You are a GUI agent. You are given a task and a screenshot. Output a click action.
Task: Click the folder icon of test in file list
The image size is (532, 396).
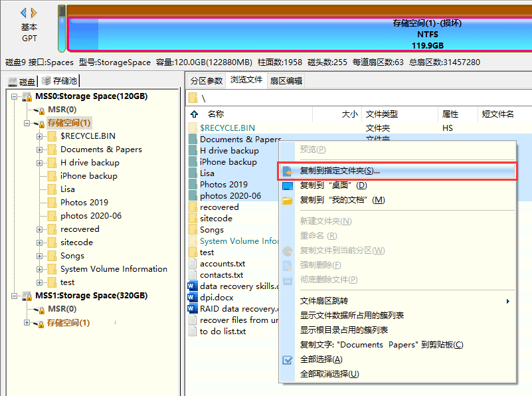click(193, 252)
